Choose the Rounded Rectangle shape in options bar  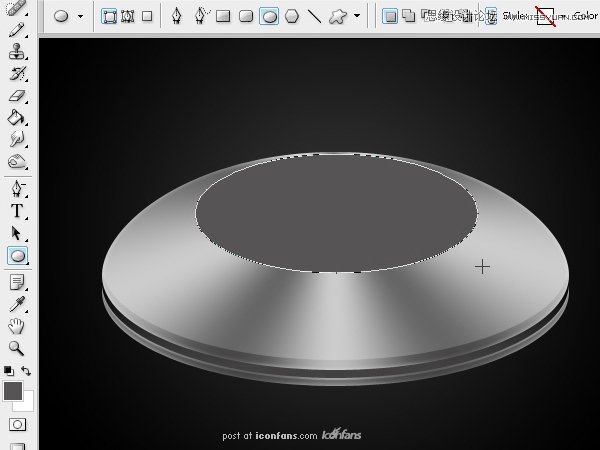[x=246, y=16]
